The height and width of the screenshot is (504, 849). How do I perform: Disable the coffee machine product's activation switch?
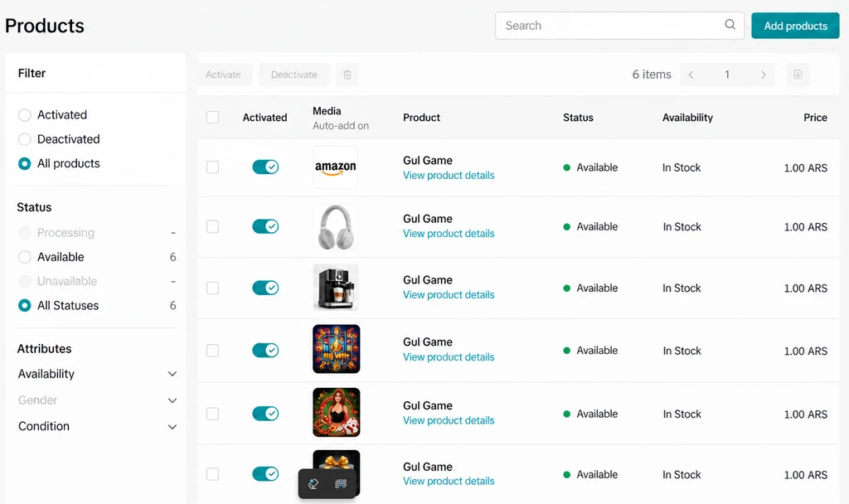(x=265, y=288)
